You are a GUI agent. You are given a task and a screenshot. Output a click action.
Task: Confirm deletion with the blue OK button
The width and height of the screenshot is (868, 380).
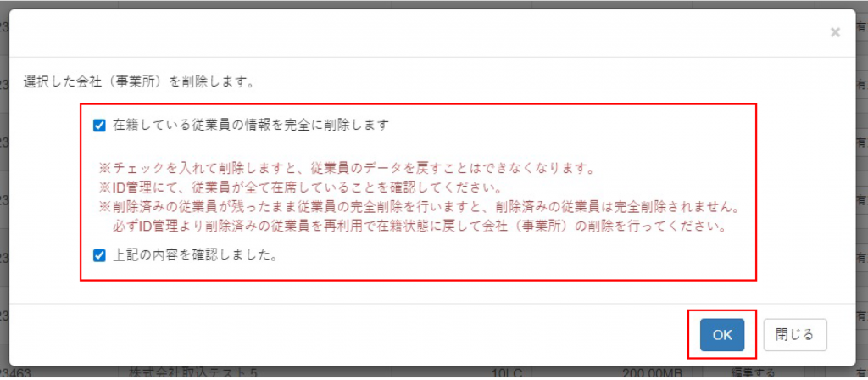click(x=722, y=334)
